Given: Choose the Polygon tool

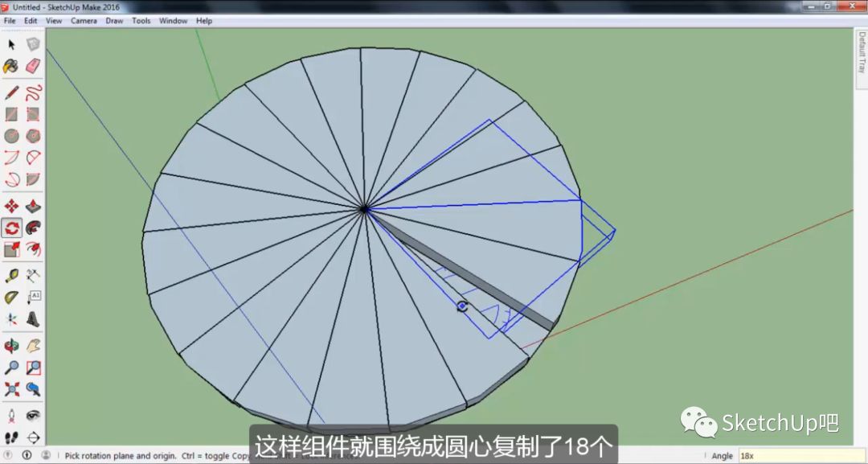Looking at the screenshot, I should point(33,136).
